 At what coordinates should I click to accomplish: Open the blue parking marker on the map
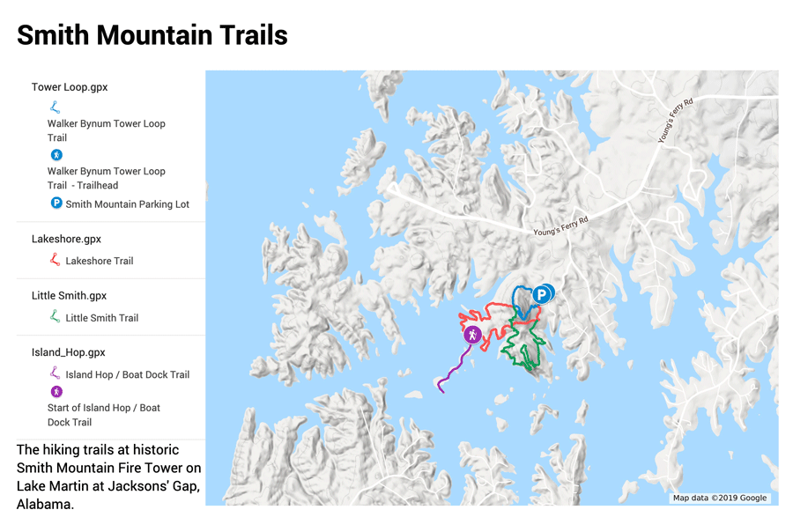coord(541,294)
